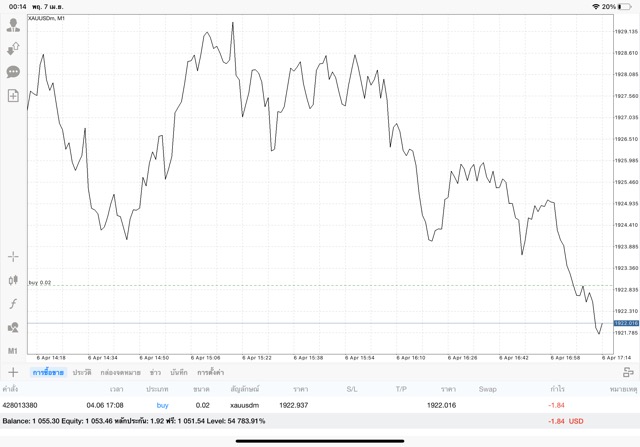Sort by the กำไร column header
This screenshot has height=447, width=640.
pos(557,389)
